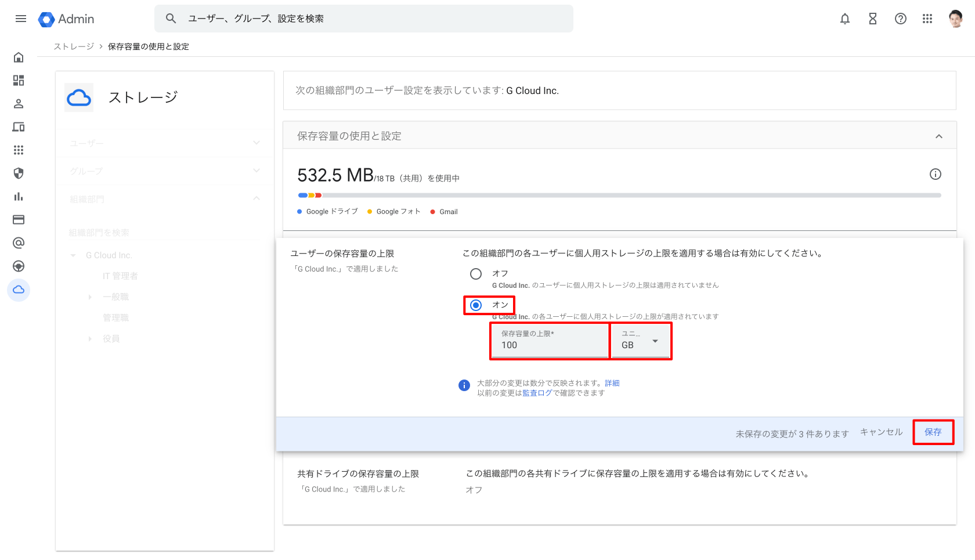The width and height of the screenshot is (975, 560).
Task: Collapse the G Cloud Inc. tree node
Action: [x=73, y=255]
